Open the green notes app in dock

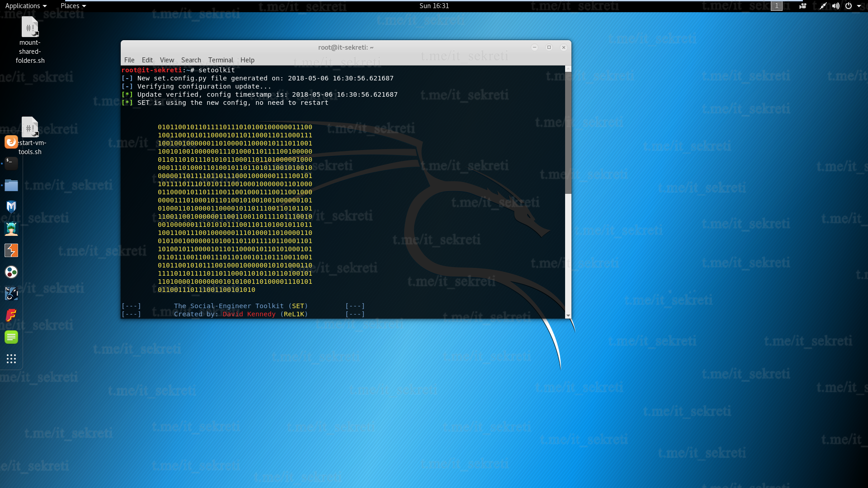pyautogui.click(x=11, y=337)
